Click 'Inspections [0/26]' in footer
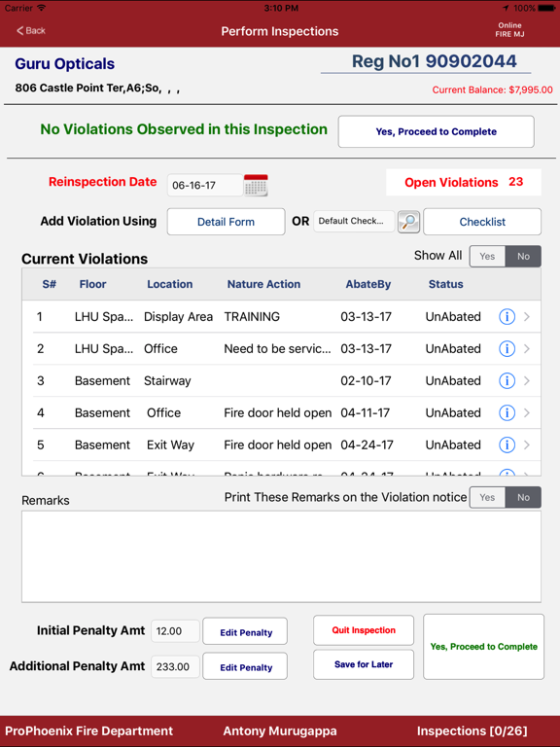 [x=472, y=731]
